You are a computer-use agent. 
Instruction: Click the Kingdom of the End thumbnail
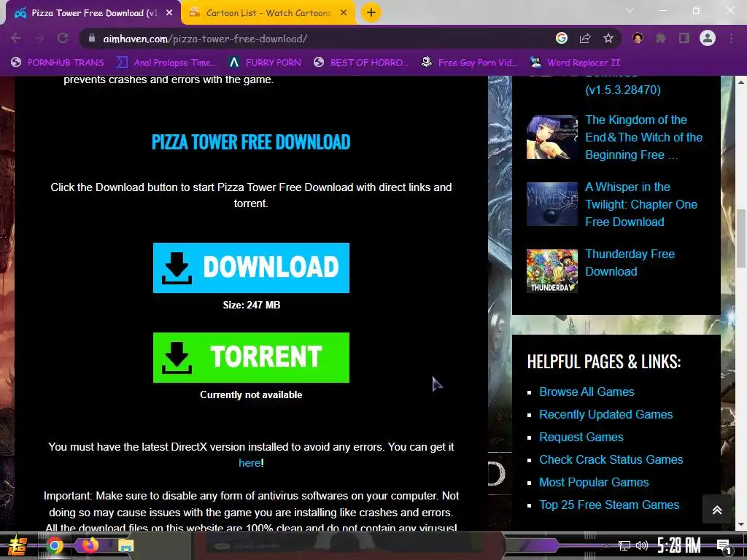pos(551,136)
